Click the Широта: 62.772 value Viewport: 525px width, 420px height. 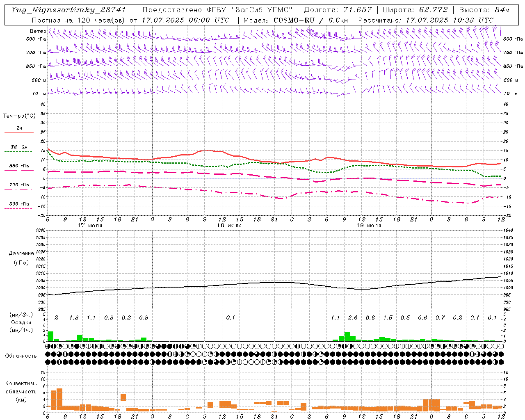click(x=415, y=10)
